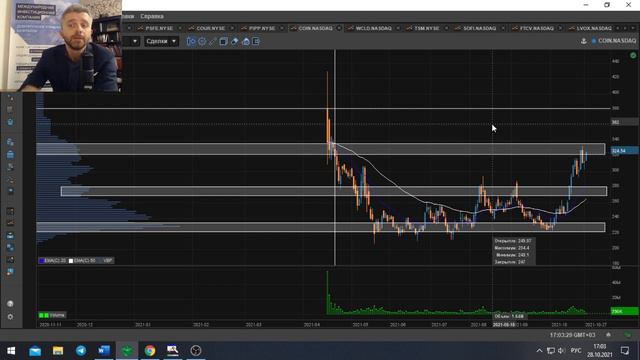Click the green Volume color swatch
Viewport: 640px width, 360px height.
coord(44,315)
